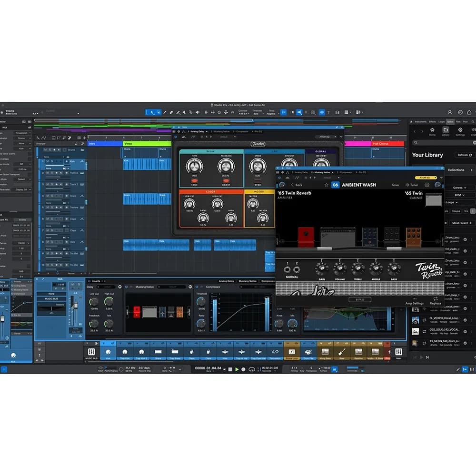Image resolution: width=476 pixels, height=476 pixels.
Task: Switch to the Instruments browser tab
Action: click(420, 122)
